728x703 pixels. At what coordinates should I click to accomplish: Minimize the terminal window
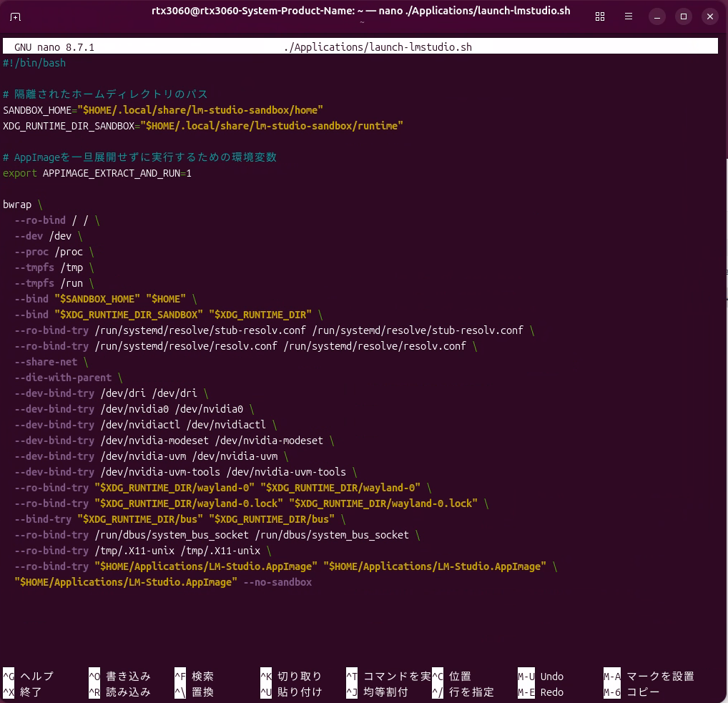coord(657,16)
